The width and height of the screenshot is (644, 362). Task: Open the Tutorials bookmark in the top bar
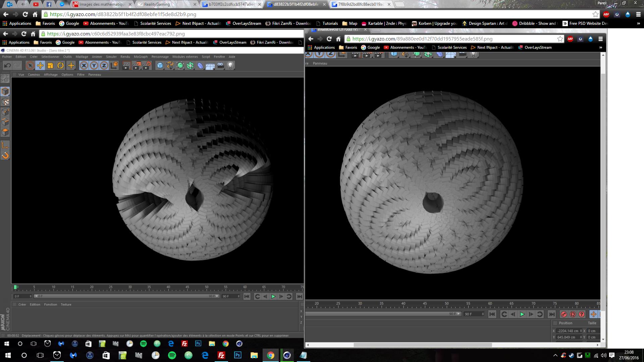tap(327, 23)
